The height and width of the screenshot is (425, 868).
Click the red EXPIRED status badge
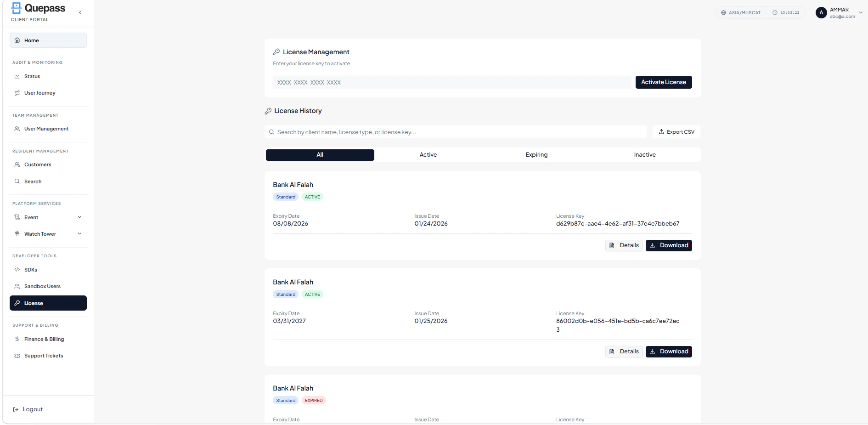point(314,401)
